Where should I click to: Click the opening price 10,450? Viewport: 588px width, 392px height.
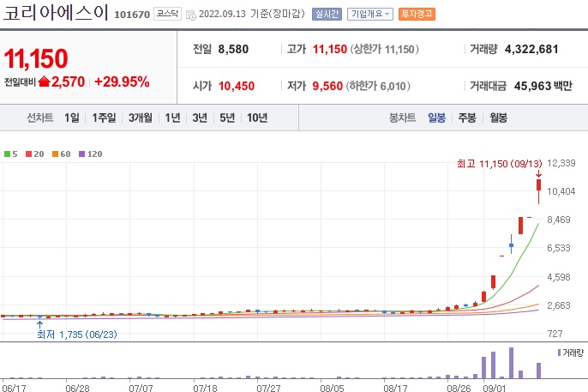tap(237, 86)
